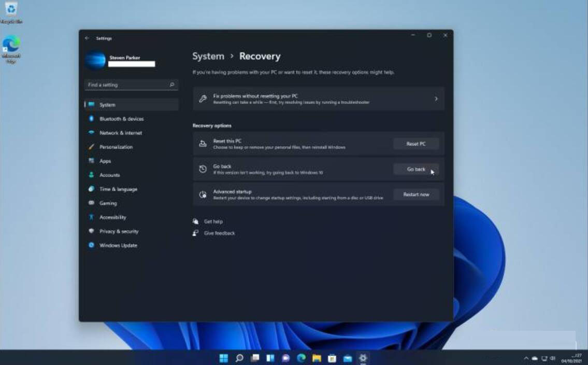Open Personalization settings from the sidebar
588x365 pixels.
pyautogui.click(x=115, y=147)
